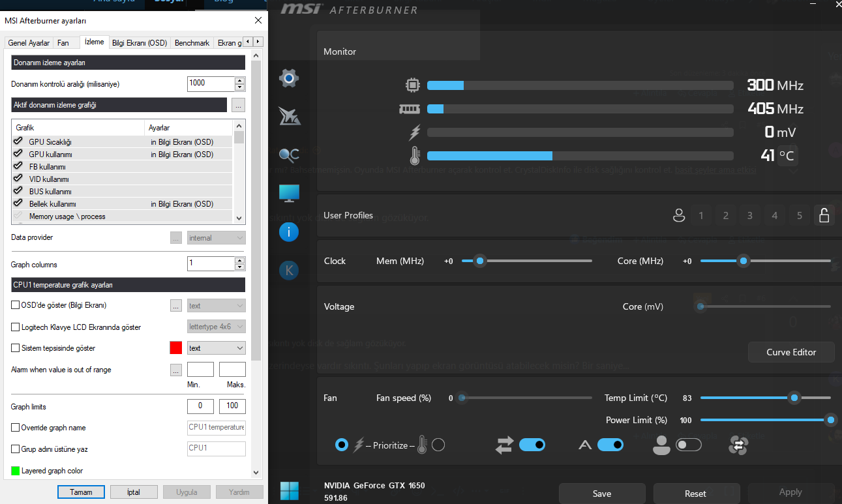Screen dimensions: 842x504
Task: Click the Windows startup icon beside GTX 1650
Action: point(289,490)
